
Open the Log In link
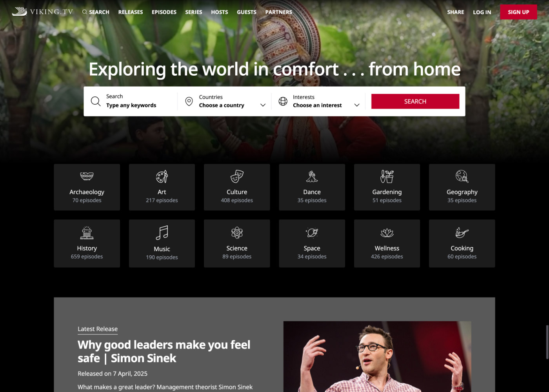482,12
